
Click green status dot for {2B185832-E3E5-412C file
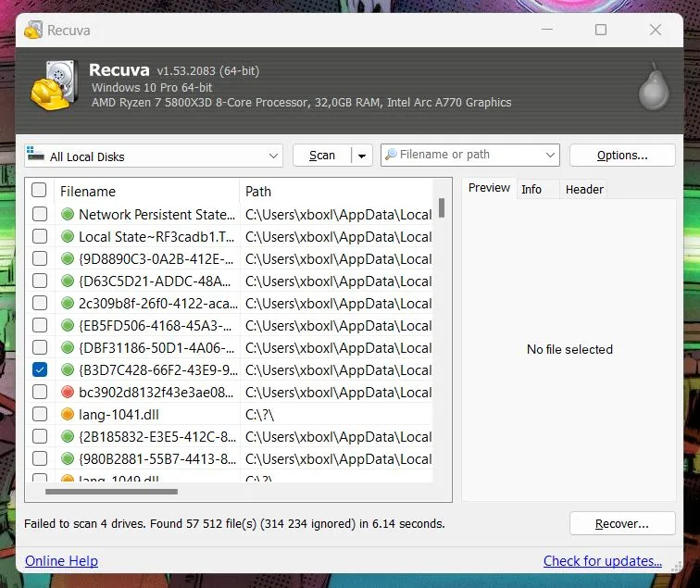[x=68, y=436]
